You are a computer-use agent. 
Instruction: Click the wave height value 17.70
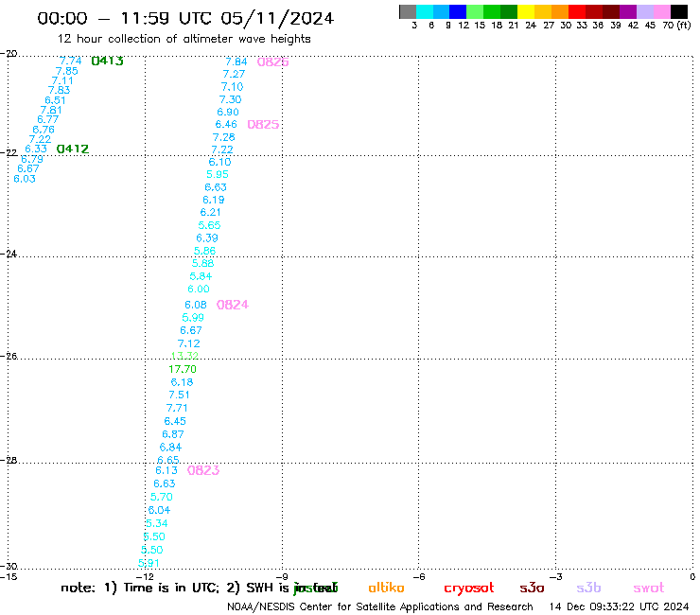pos(183,369)
